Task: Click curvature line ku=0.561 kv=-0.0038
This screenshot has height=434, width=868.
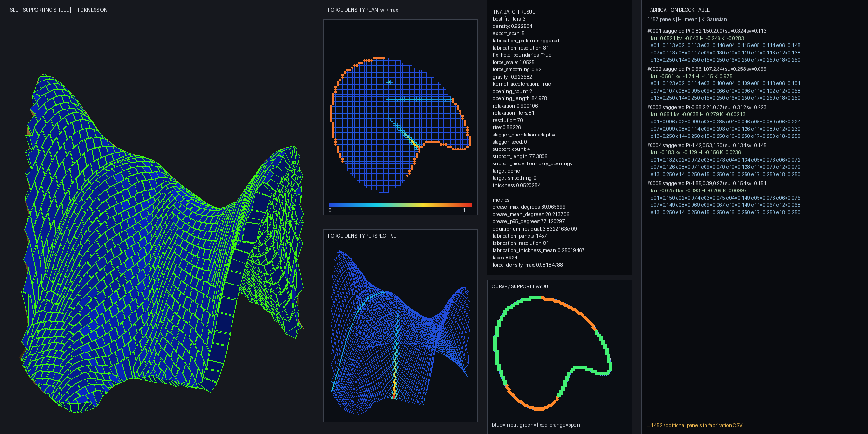Action: pos(698,114)
